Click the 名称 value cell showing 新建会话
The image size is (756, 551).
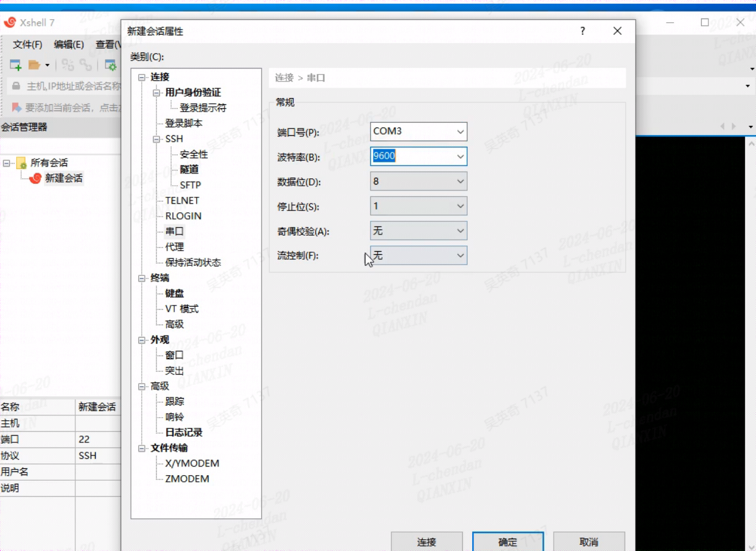(99, 407)
